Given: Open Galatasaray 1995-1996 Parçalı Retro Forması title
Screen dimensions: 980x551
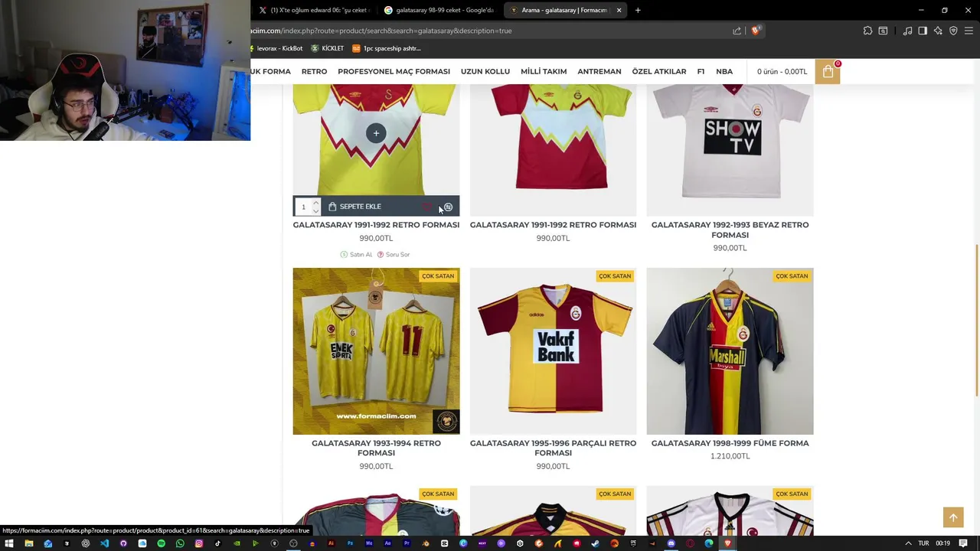Looking at the screenshot, I should (x=553, y=448).
